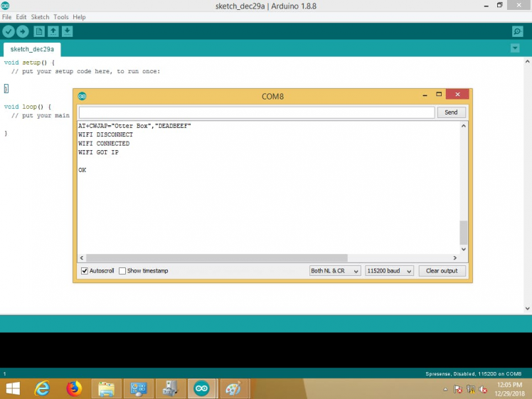Open Serial Monitor magnifier icon
Screen dimensions: 532x399
point(518,31)
